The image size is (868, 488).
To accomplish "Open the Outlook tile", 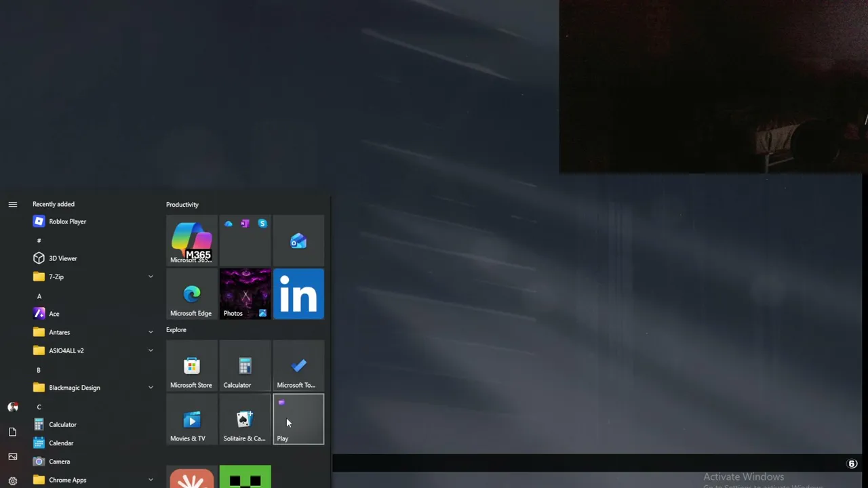I will tap(298, 241).
